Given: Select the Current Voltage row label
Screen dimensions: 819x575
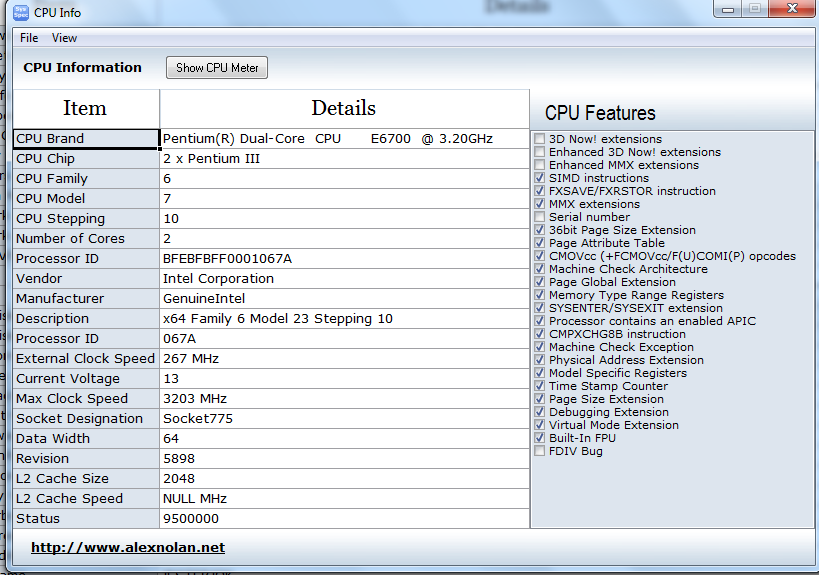Looking at the screenshot, I should [x=86, y=379].
